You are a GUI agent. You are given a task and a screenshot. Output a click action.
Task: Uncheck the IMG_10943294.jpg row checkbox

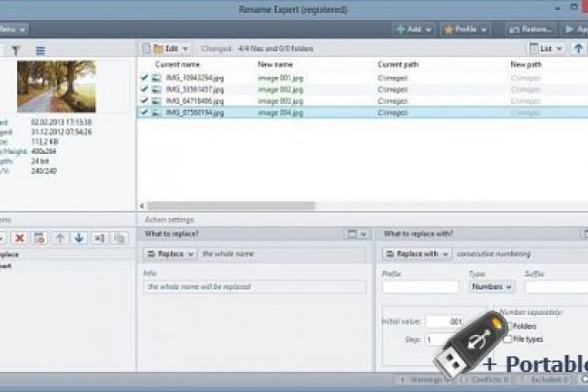(145, 77)
